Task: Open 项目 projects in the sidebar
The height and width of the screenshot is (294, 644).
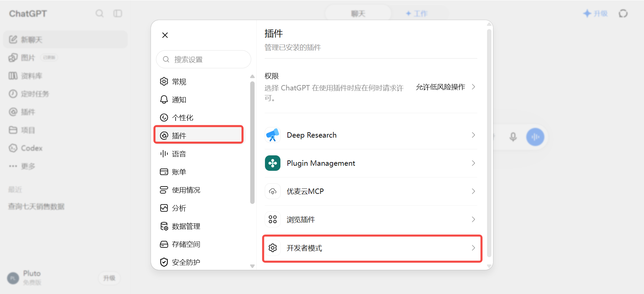Action: [x=65, y=130]
